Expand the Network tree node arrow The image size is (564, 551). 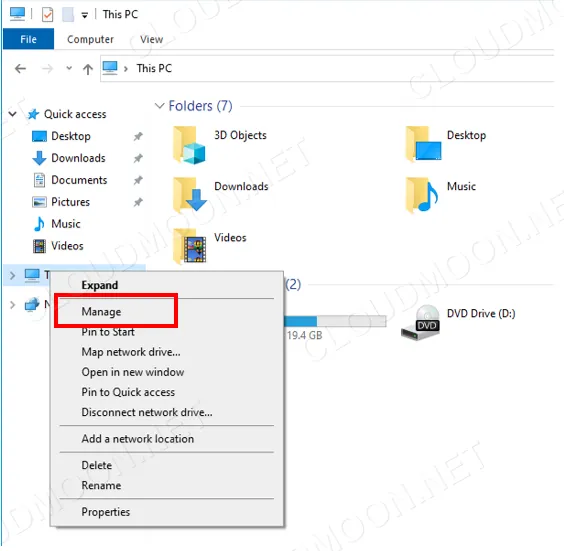tap(12, 305)
